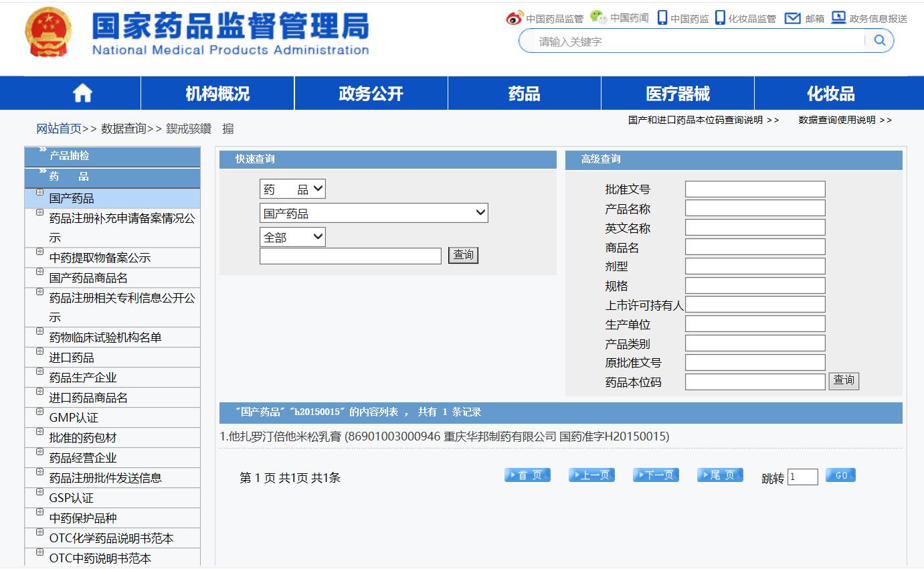
Task: Focus the 药品本位码 input field
Action: tap(755, 382)
